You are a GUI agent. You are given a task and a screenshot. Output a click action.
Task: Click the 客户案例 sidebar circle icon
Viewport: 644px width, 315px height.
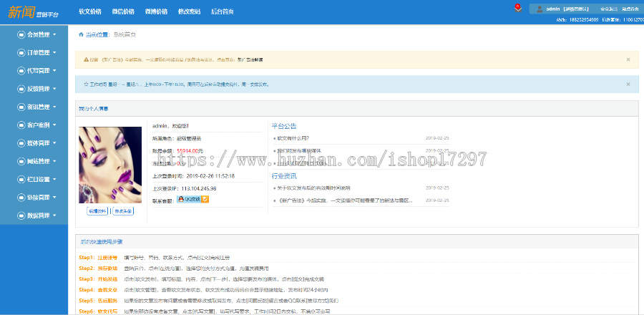(21, 125)
